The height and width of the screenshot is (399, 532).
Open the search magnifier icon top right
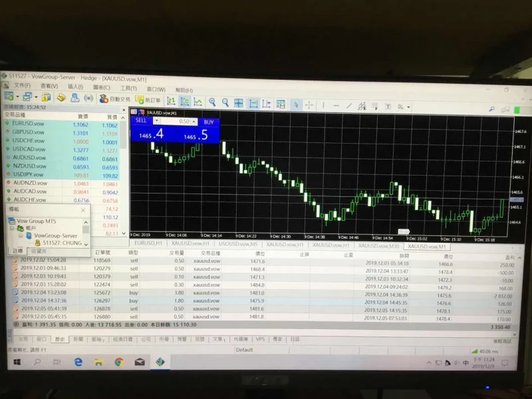(491, 109)
